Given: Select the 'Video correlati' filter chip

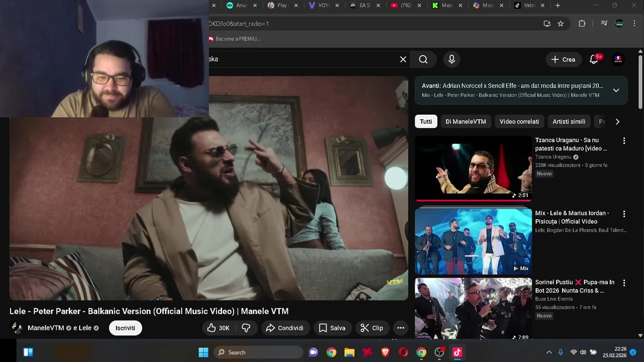Looking at the screenshot, I should click(519, 122).
